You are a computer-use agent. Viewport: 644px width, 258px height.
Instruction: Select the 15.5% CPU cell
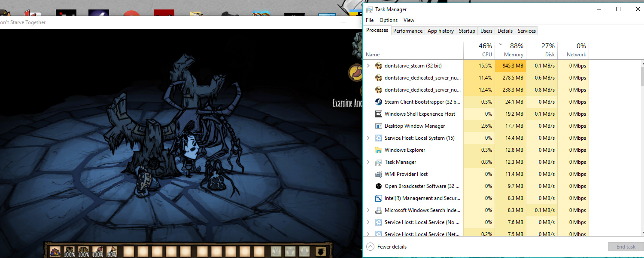click(x=479, y=66)
